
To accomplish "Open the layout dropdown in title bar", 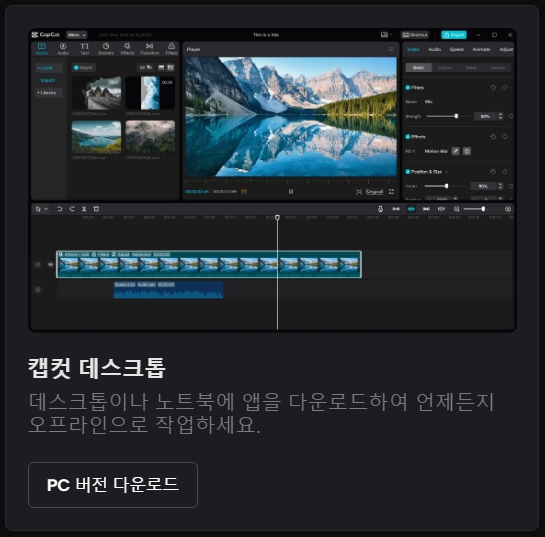I will (x=387, y=35).
